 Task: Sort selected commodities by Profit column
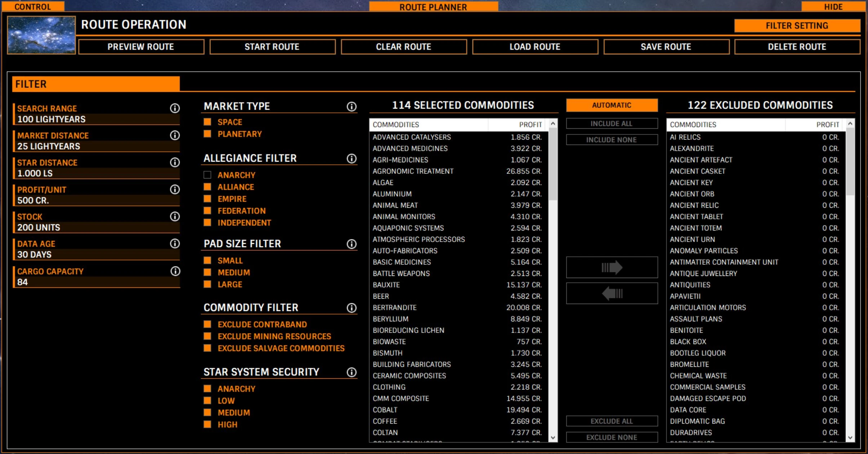point(530,125)
